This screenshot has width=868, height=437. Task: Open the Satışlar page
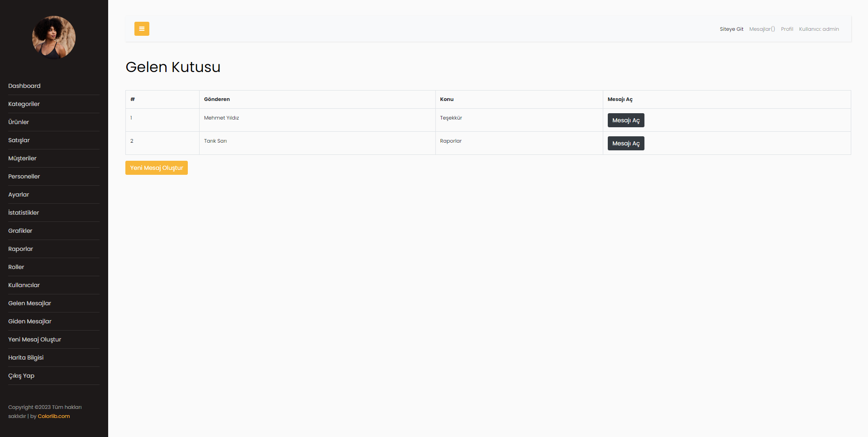click(19, 140)
